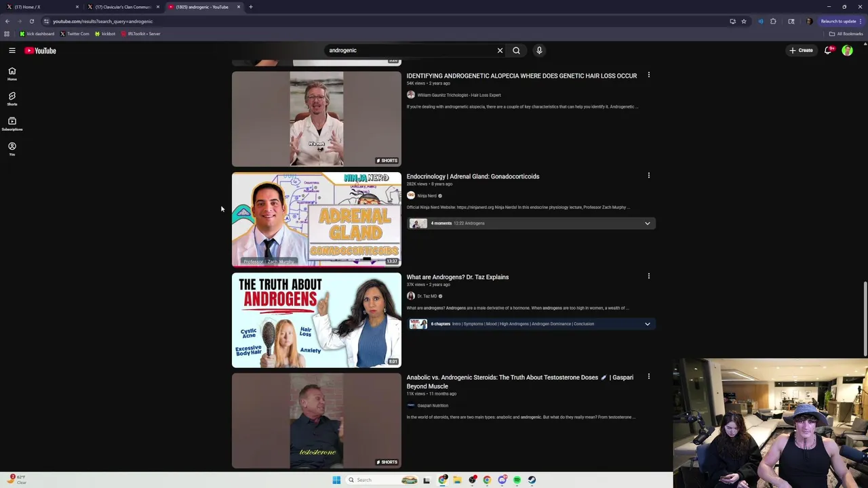Visit the Ninja Nerd channel
Screen dimensions: 868x488
pyautogui.click(x=427, y=196)
